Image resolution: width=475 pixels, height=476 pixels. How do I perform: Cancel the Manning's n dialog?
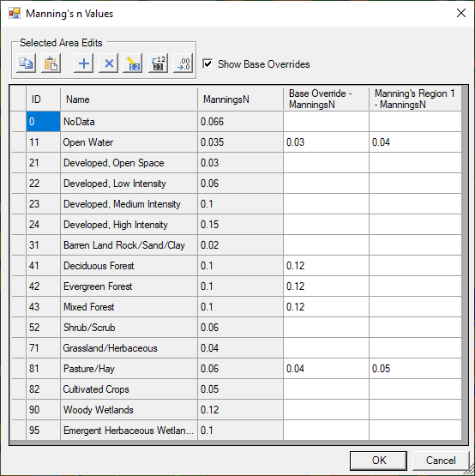441,461
